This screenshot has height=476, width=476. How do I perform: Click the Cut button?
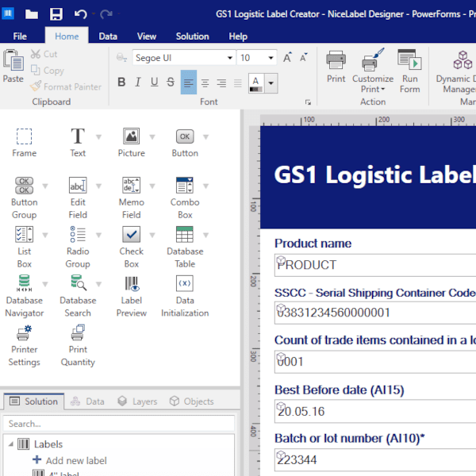coord(44,54)
